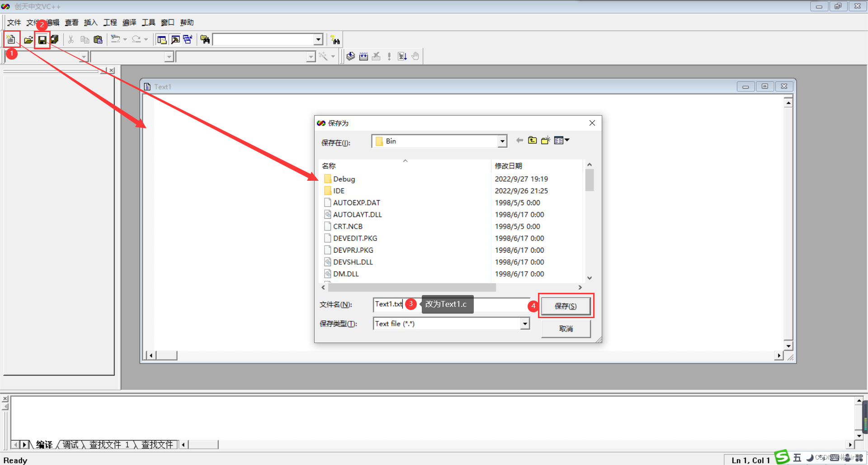868x465 pixels.
Task: Open the Undo history dropdown arrow
Action: coord(125,39)
